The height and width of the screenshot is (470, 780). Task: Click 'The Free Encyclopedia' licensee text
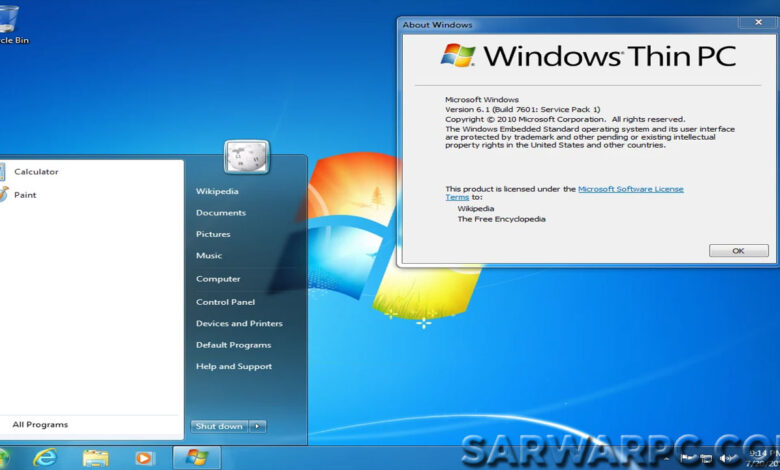pos(501,219)
